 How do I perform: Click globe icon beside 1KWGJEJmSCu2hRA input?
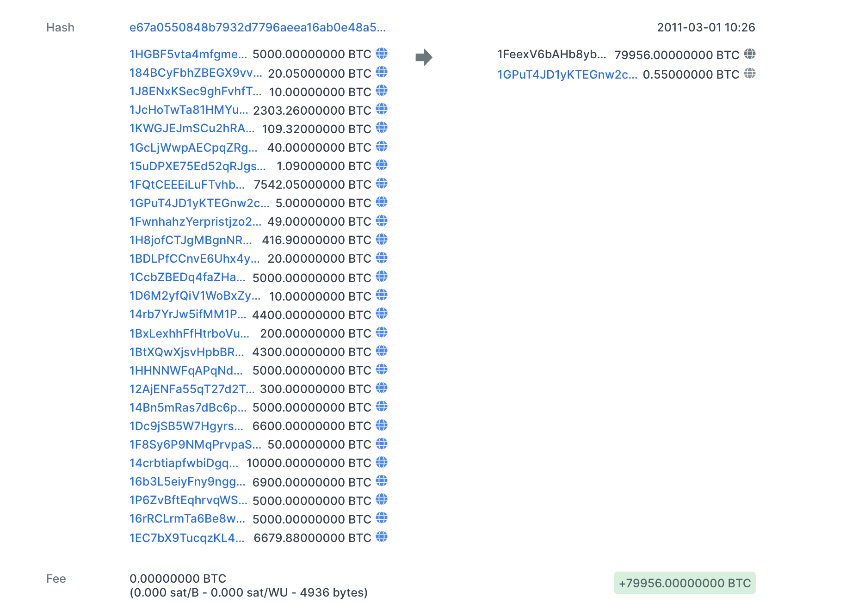[382, 128]
